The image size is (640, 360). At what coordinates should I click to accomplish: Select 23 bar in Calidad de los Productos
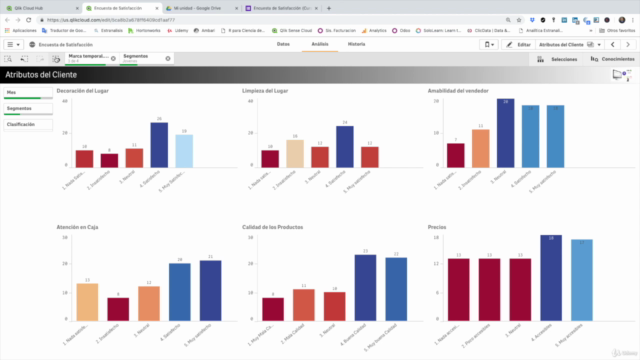click(365, 288)
